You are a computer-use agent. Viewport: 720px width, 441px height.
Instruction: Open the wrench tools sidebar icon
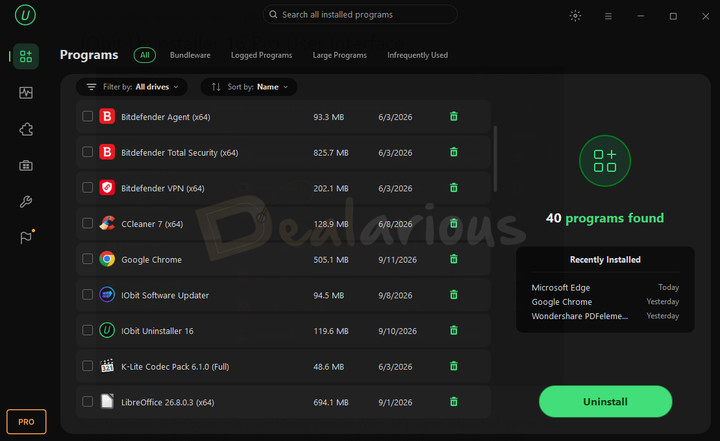(x=26, y=201)
